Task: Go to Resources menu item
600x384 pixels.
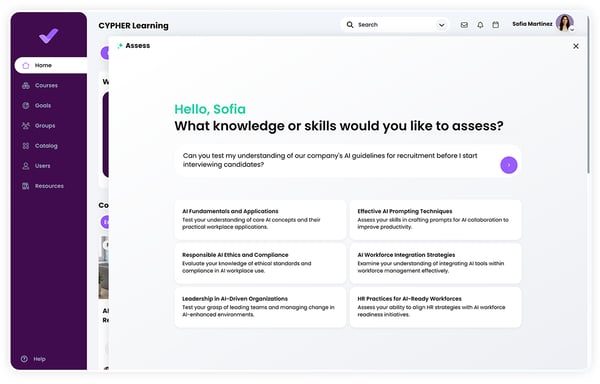Action: click(49, 186)
